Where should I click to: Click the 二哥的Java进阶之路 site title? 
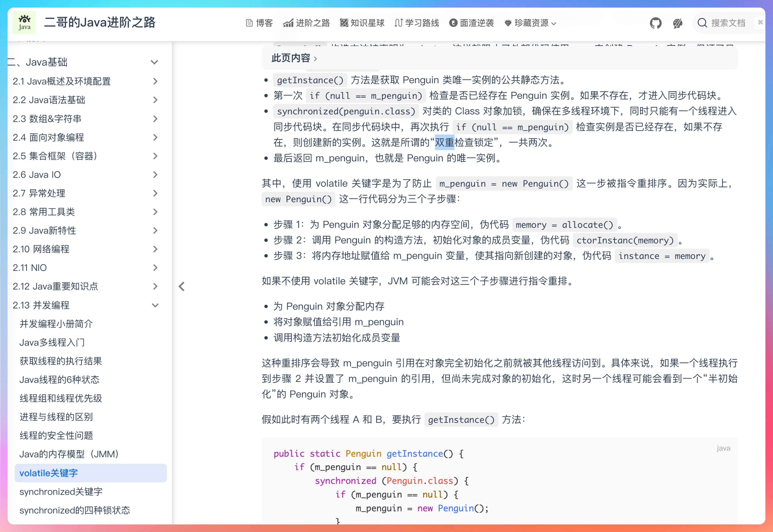[x=99, y=23]
